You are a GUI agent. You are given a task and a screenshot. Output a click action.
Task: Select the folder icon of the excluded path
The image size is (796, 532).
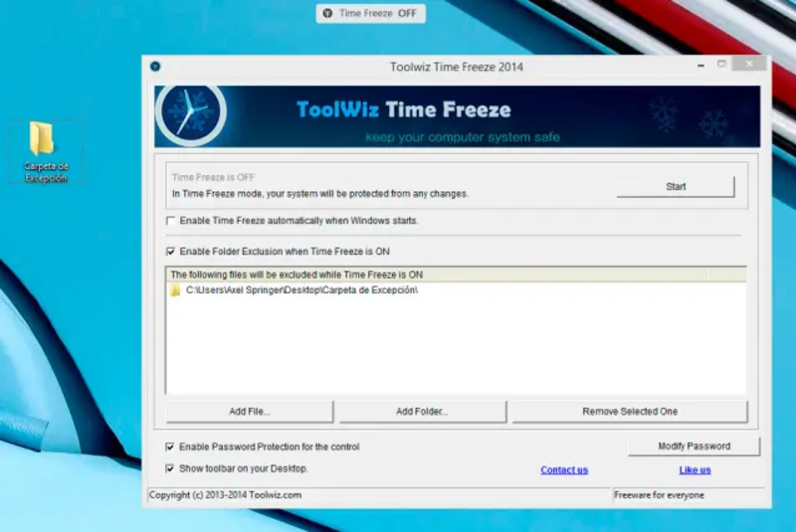175,290
